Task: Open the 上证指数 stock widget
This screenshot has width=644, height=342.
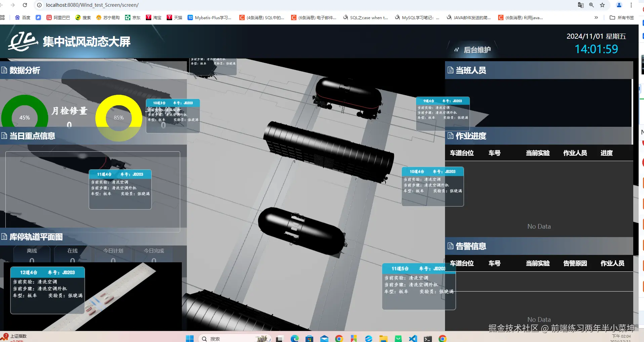Action: pyautogui.click(x=14, y=338)
